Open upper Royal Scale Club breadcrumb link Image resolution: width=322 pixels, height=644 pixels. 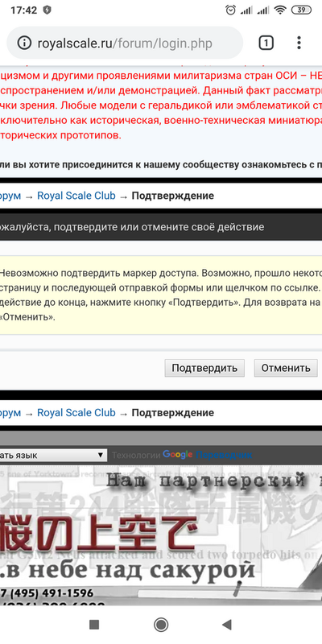point(76,196)
